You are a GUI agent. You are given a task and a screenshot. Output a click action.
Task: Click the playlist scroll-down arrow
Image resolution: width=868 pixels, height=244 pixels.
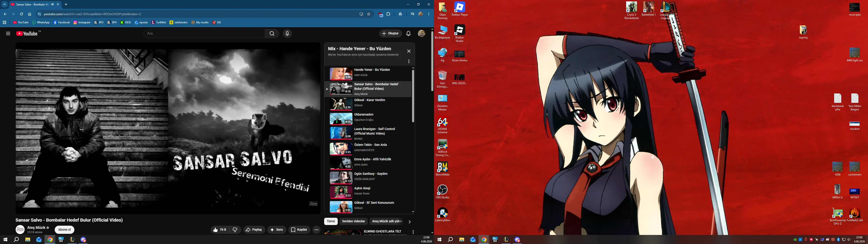tap(413, 212)
